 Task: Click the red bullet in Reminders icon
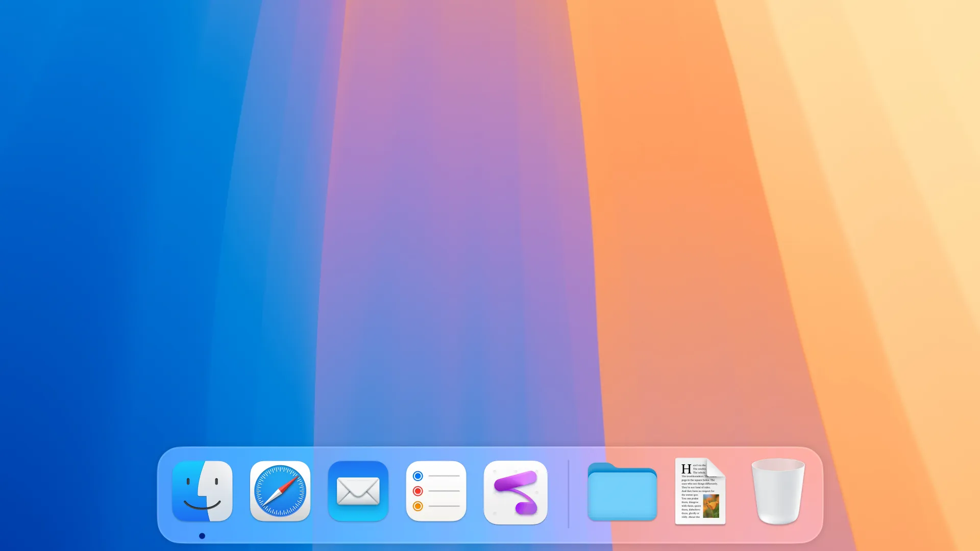pos(418,491)
